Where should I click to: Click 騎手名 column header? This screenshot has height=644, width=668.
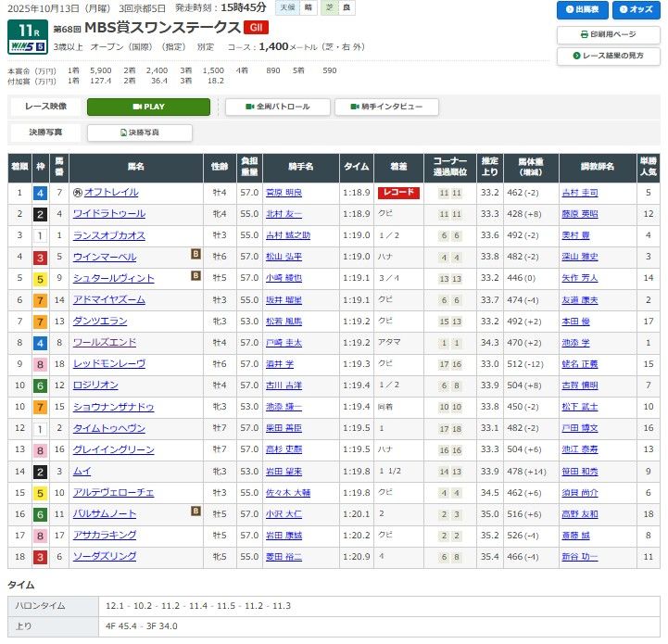pyautogui.click(x=301, y=167)
